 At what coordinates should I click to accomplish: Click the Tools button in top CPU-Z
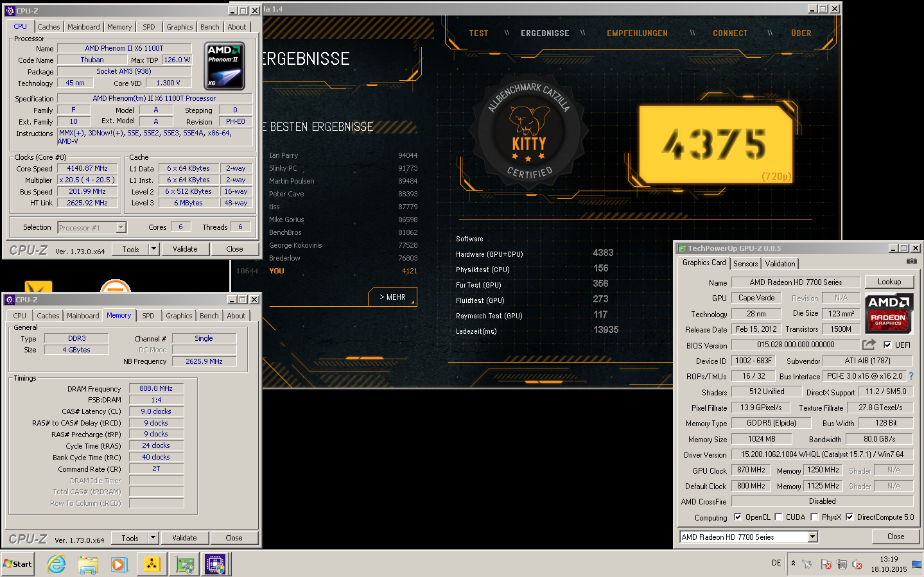pyautogui.click(x=131, y=249)
